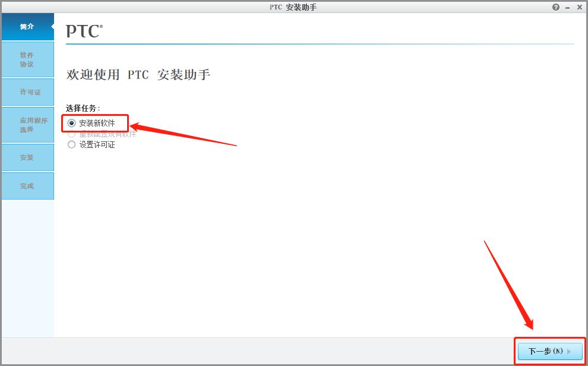
Task: Click the arrow icon on 下一步 button
Action: [x=569, y=351]
